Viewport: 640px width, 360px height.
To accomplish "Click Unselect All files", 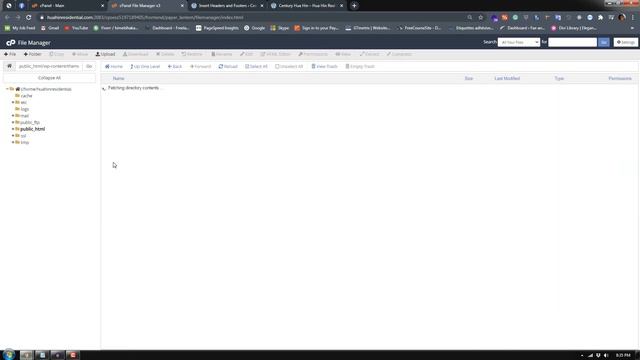I will tap(289, 66).
